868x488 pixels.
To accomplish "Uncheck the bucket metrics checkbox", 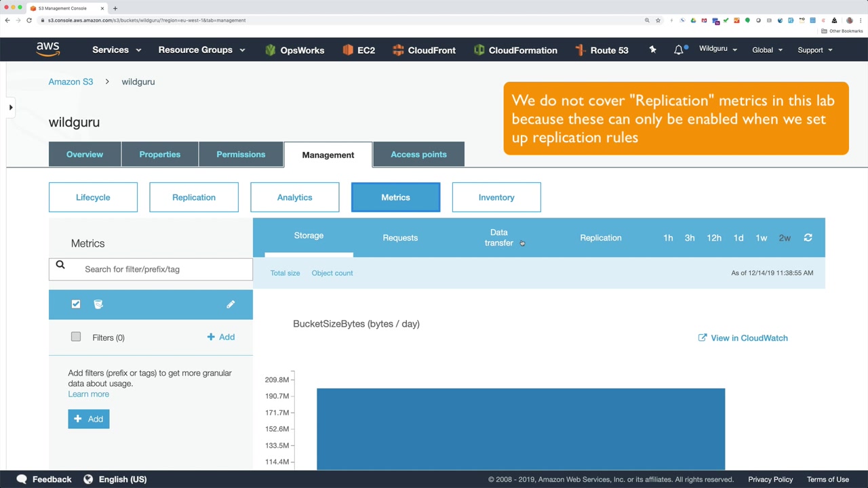I will [x=76, y=304].
